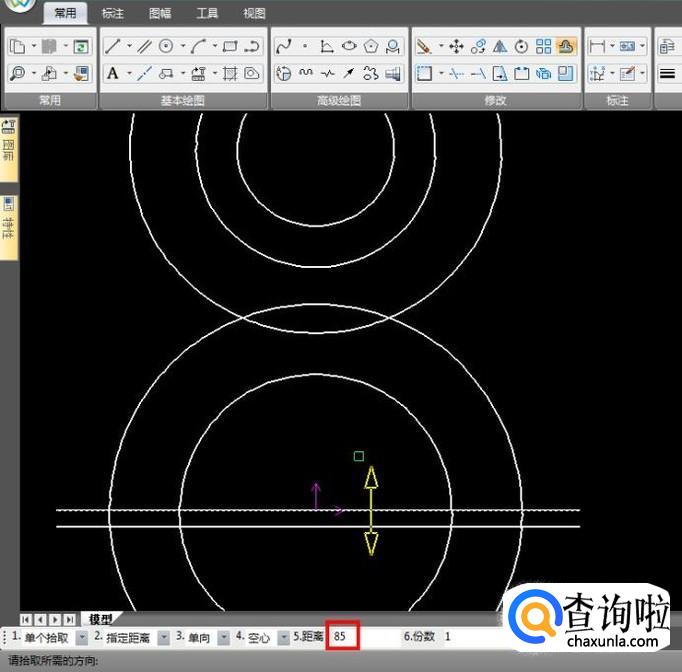682x672 pixels.
Task: Click the highlighted Offset tool icon
Action: pos(567,46)
